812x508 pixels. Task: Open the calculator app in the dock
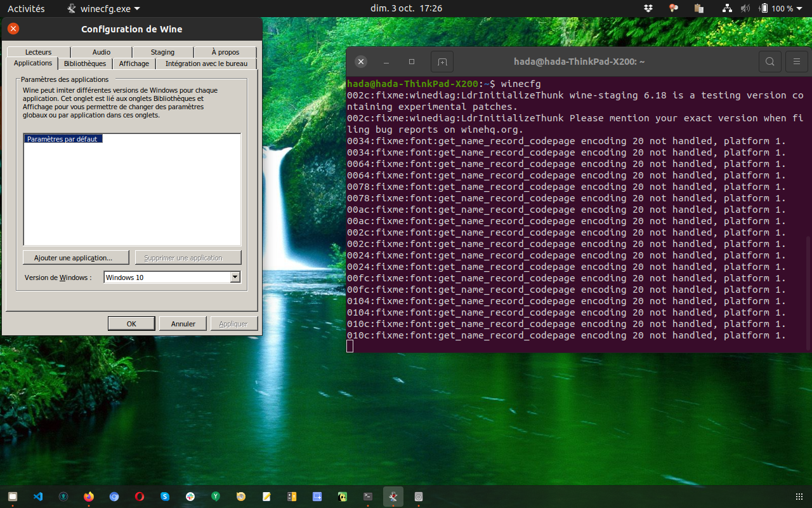click(x=292, y=497)
